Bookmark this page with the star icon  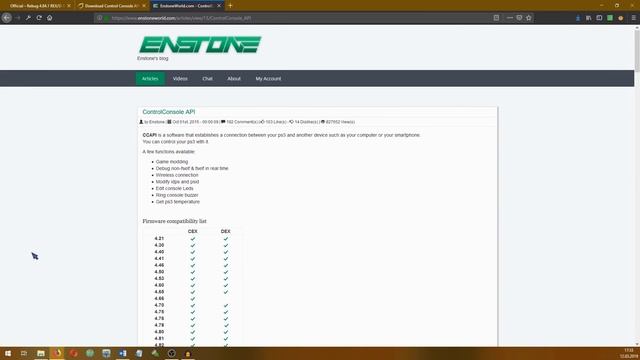[529, 18]
